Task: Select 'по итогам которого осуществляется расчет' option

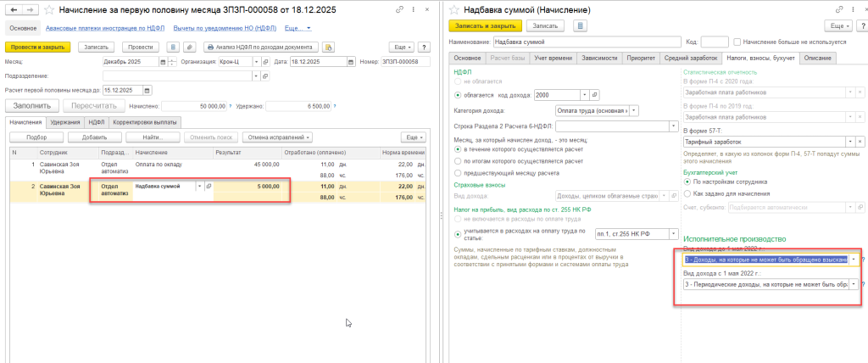Action: point(459,159)
